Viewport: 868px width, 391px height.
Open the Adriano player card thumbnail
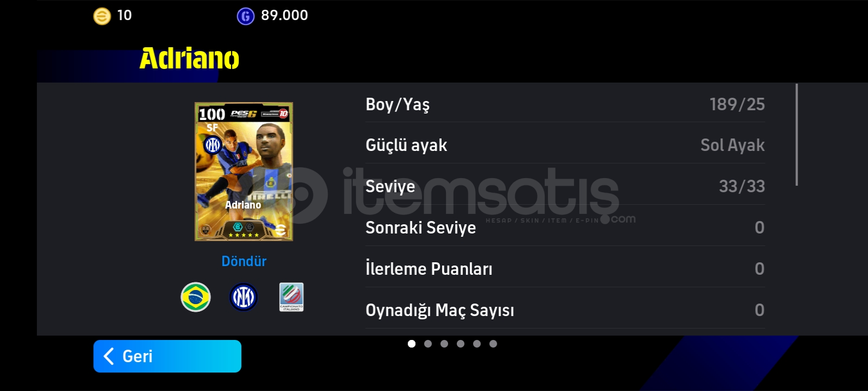click(244, 172)
